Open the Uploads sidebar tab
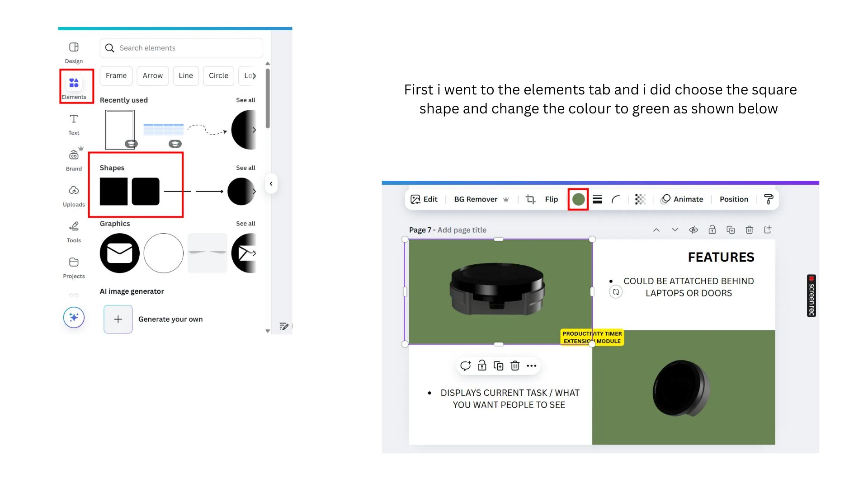The height and width of the screenshot is (488, 868). click(x=74, y=196)
